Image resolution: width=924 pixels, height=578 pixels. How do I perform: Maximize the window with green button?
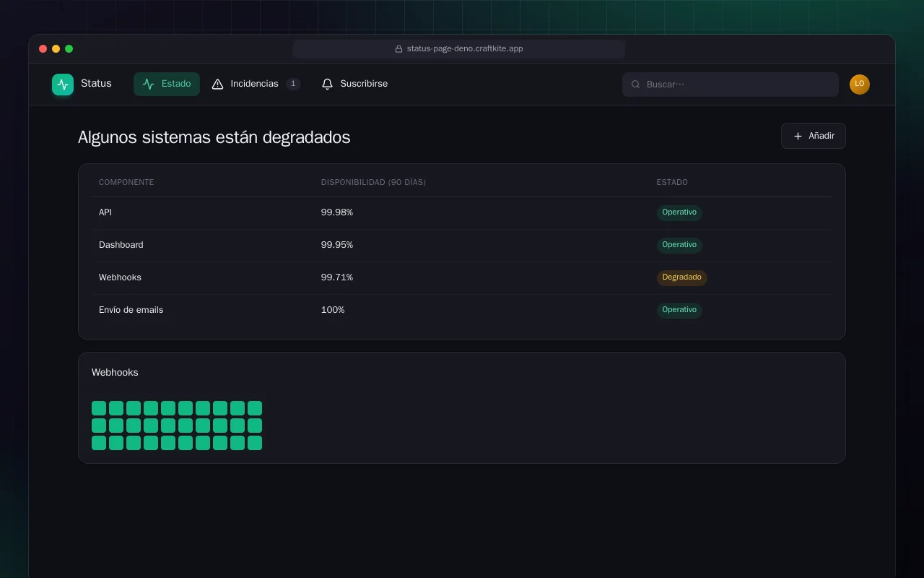pos(69,49)
